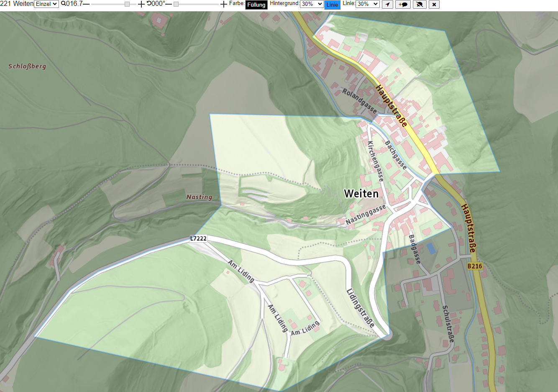Image resolution: width=558 pixels, height=392 pixels.
Task: Open the Linie opacity dropdown
Action: pyautogui.click(x=367, y=4)
